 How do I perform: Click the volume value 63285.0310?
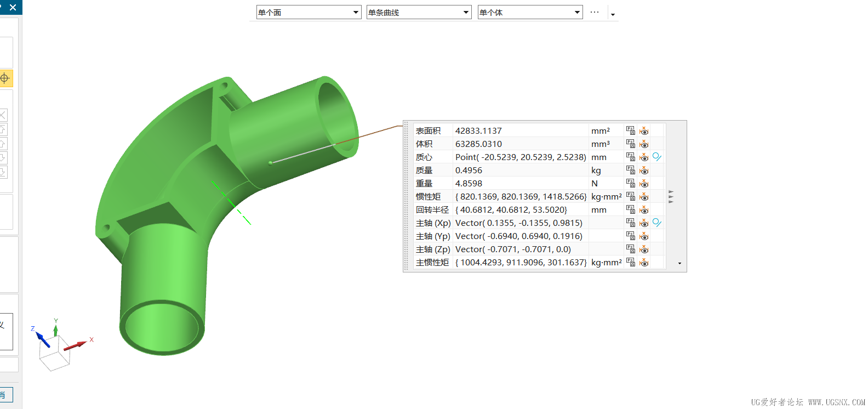478,144
